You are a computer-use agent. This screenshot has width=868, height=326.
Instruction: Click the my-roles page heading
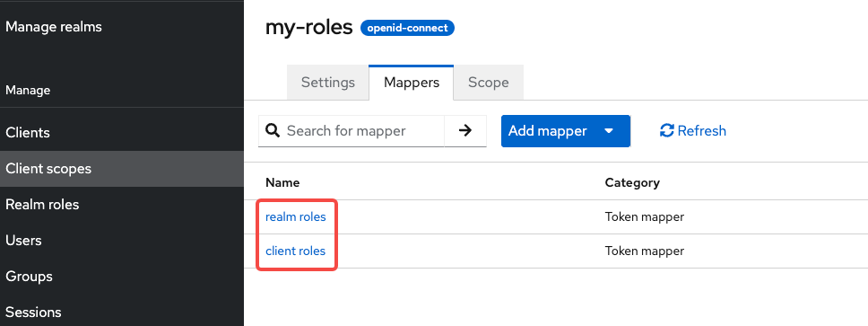pos(308,27)
